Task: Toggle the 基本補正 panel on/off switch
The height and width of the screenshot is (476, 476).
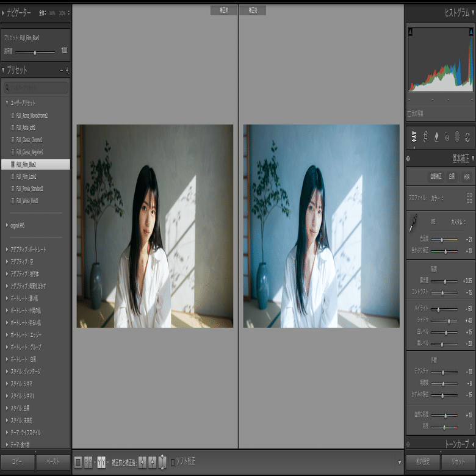Action: pyautogui.click(x=408, y=159)
